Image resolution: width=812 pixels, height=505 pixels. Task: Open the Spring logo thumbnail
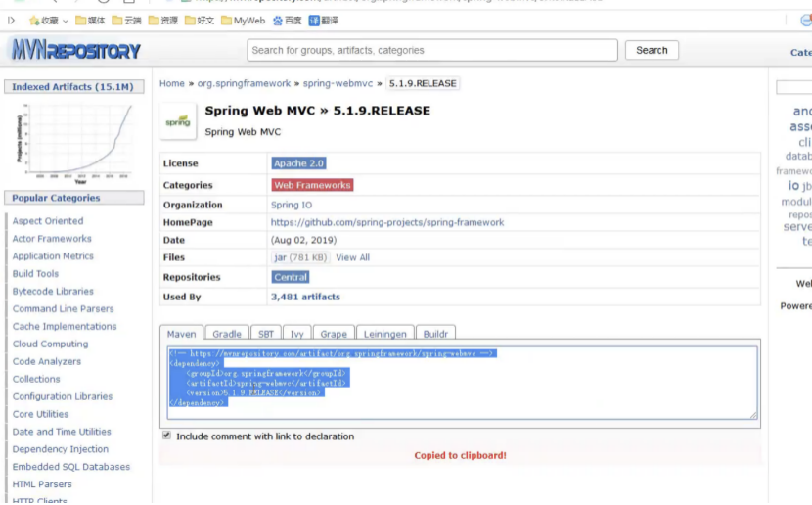point(178,121)
